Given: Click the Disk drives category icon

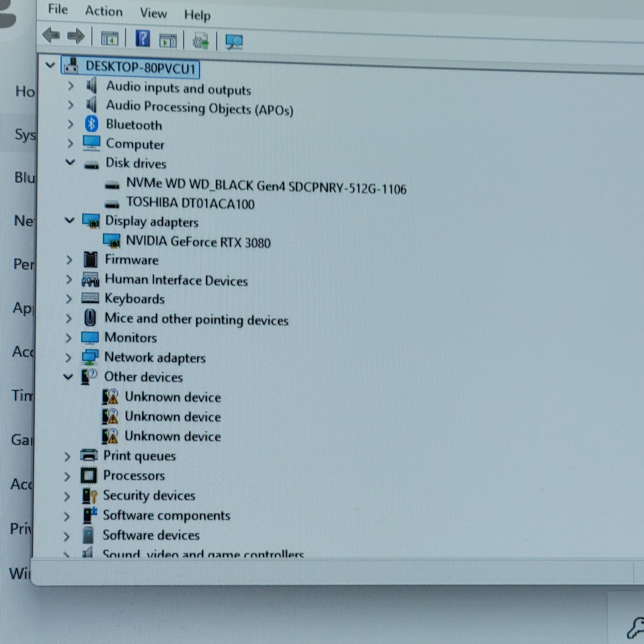Looking at the screenshot, I should [x=91, y=165].
